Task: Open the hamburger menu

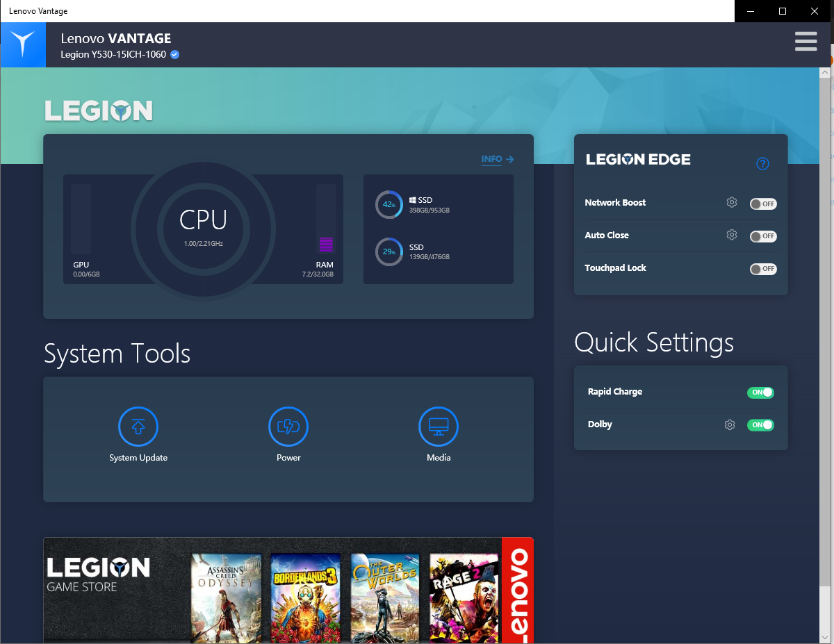Action: coord(806,42)
